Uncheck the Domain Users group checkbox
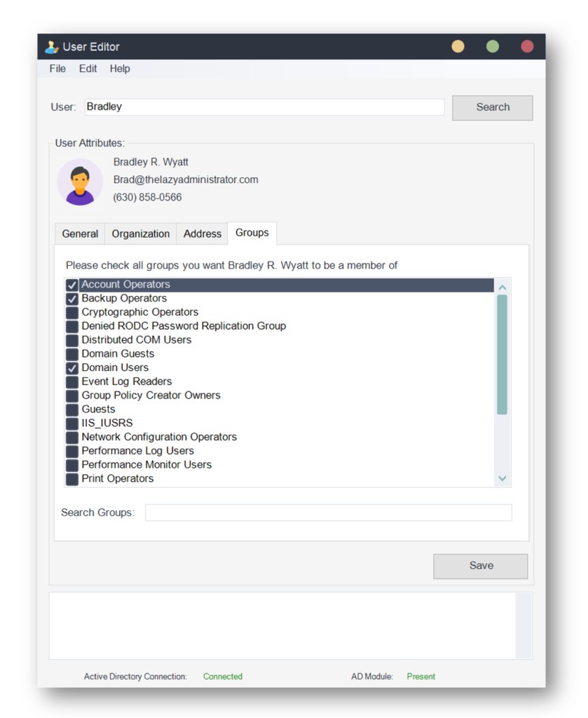The height and width of the screenshot is (718, 588). pyautogui.click(x=72, y=368)
